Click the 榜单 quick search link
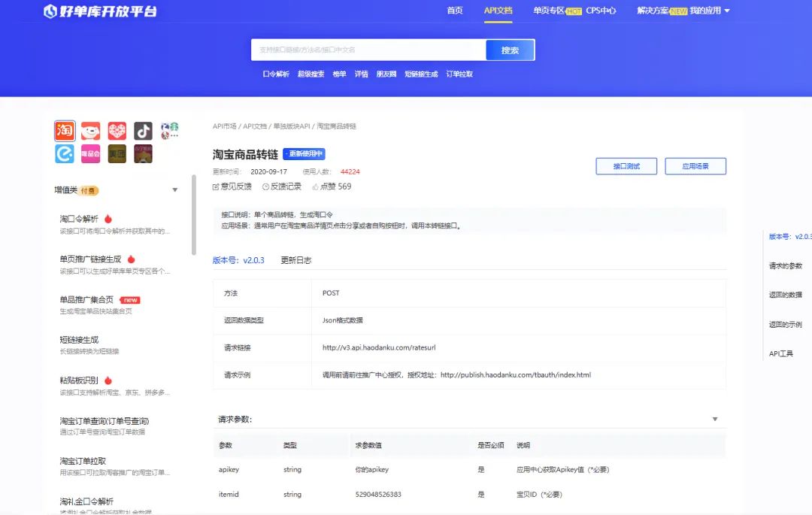812x515 pixels. click(x=339, y=74)
